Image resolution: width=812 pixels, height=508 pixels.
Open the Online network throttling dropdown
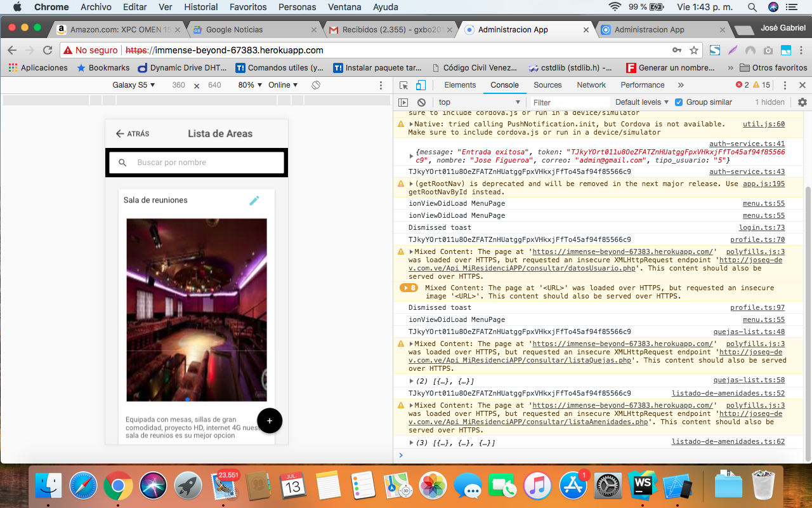(283, 85)
